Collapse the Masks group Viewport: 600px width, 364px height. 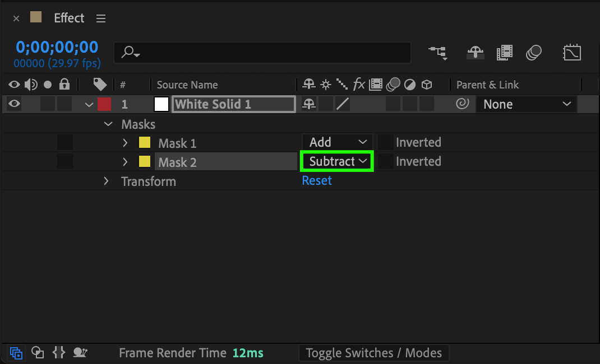pos(108,124)
